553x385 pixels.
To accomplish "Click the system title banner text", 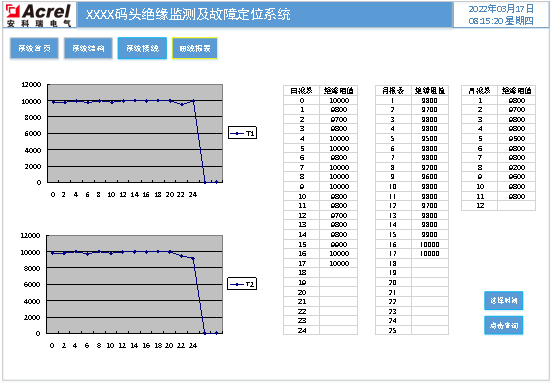I will click(188, 14).
